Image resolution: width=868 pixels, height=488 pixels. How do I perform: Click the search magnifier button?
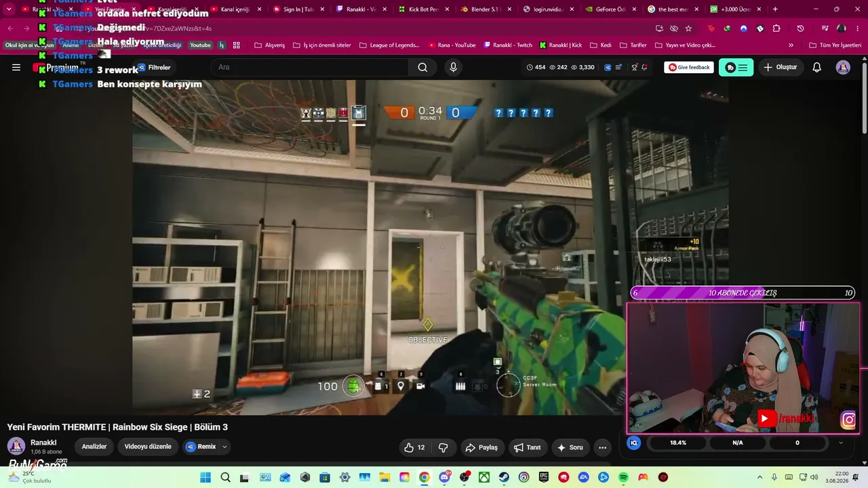tap(422, 67)
